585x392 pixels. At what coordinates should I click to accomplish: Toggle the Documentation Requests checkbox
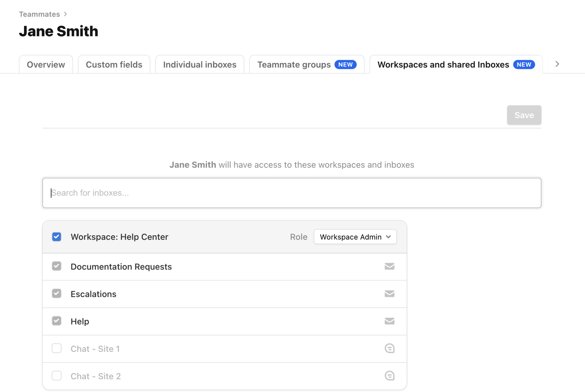point(57,266)
